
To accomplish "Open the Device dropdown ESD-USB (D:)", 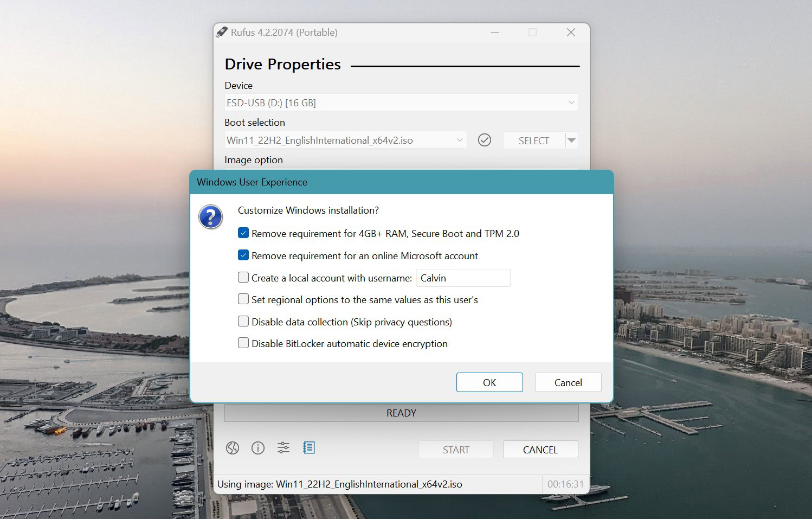I will tap(402, 102).
